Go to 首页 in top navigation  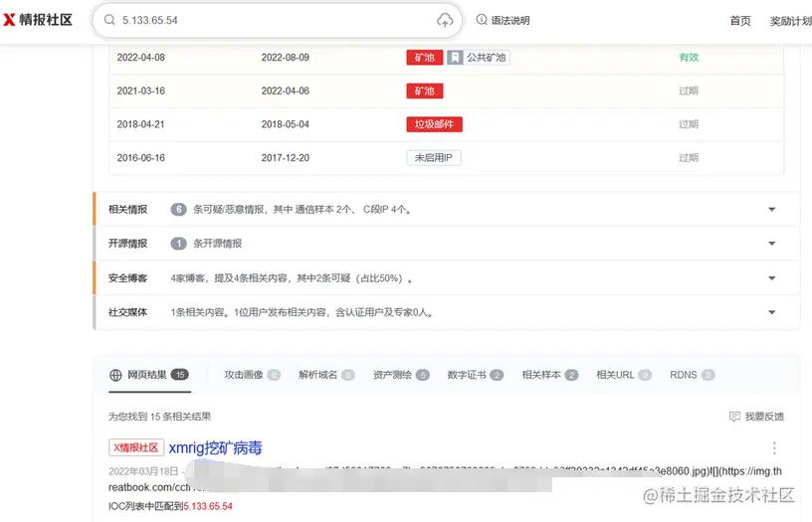click(x=740, y=21)
